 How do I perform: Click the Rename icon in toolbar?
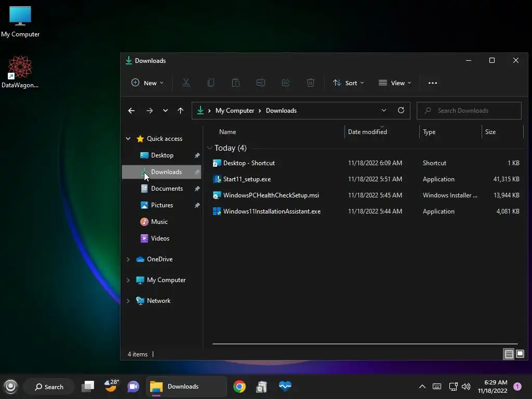(261, 83)
